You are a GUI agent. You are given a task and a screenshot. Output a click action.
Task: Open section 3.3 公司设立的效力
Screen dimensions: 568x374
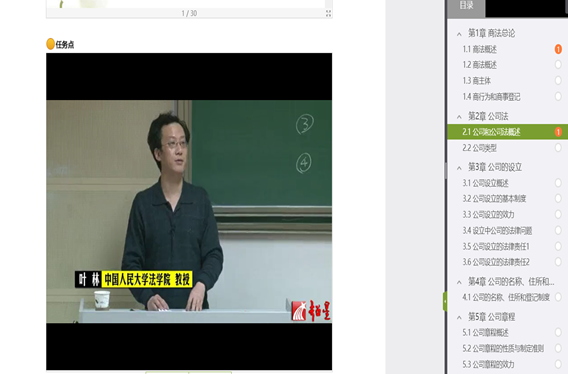[x=488, y=215]
